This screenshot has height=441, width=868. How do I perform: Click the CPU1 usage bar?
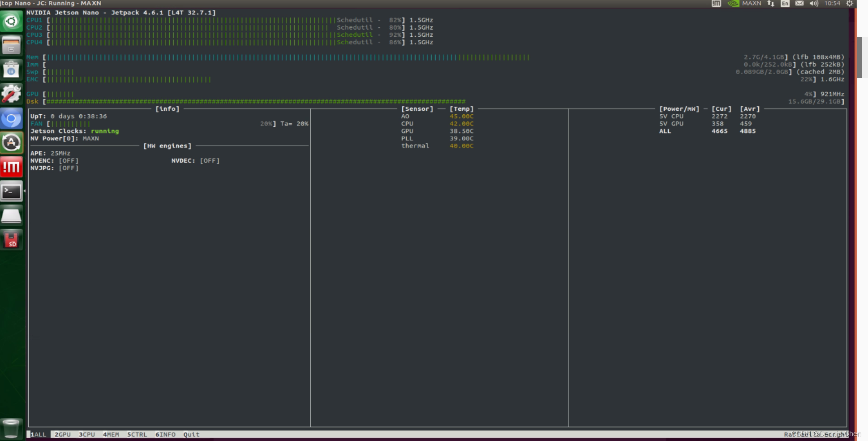click(191, 20)
